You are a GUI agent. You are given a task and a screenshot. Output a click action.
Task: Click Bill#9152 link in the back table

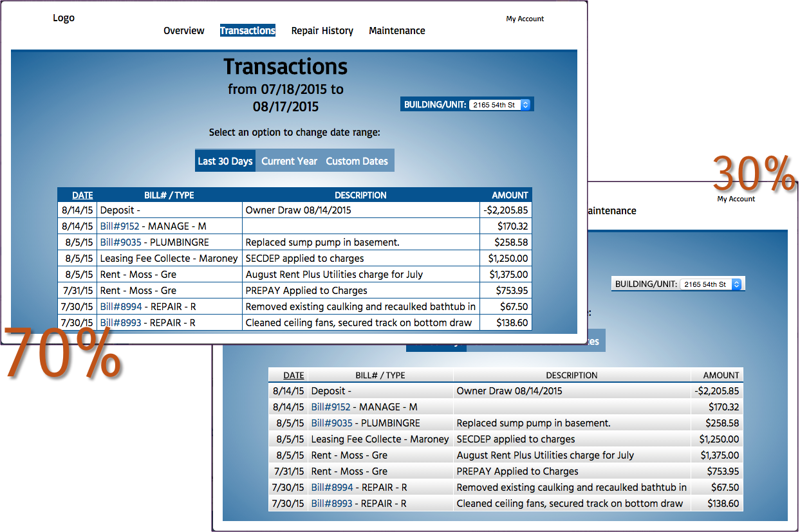pos(331,407)
